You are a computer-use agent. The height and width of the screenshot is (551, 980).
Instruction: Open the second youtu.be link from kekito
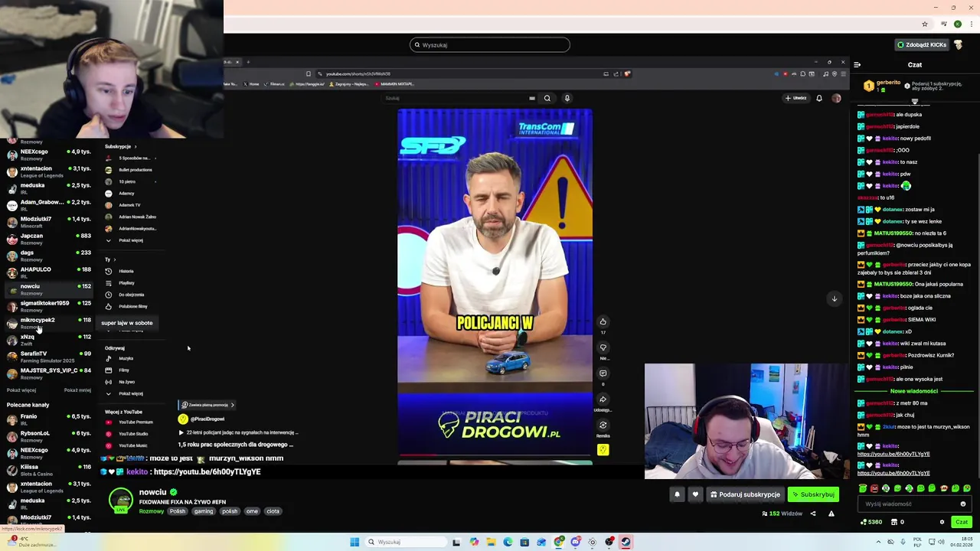click(893, 473)
